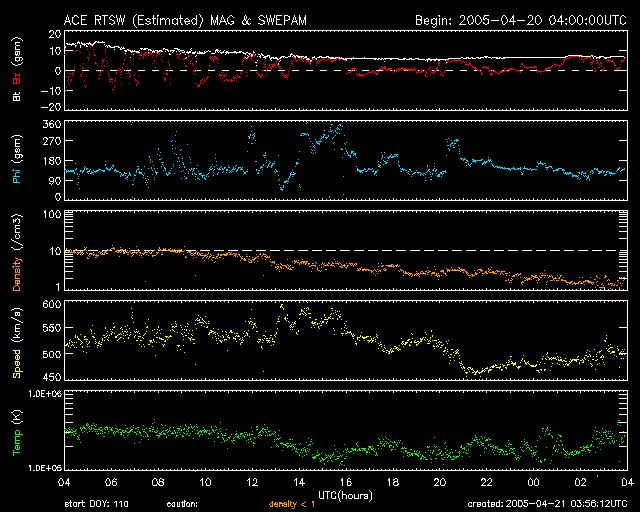Select the white 'Bt' axis label
Viewport: 640px width, 512px height.
[x=17, y=95]
